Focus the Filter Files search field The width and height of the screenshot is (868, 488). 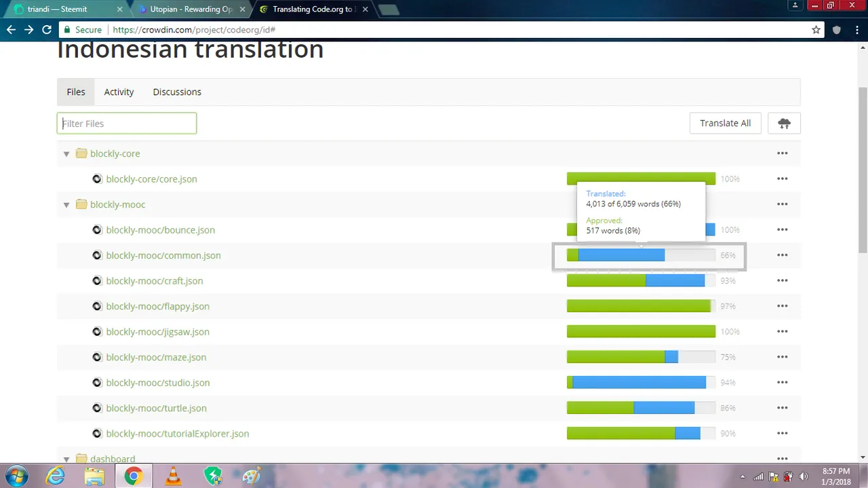(x=127, y=123)
